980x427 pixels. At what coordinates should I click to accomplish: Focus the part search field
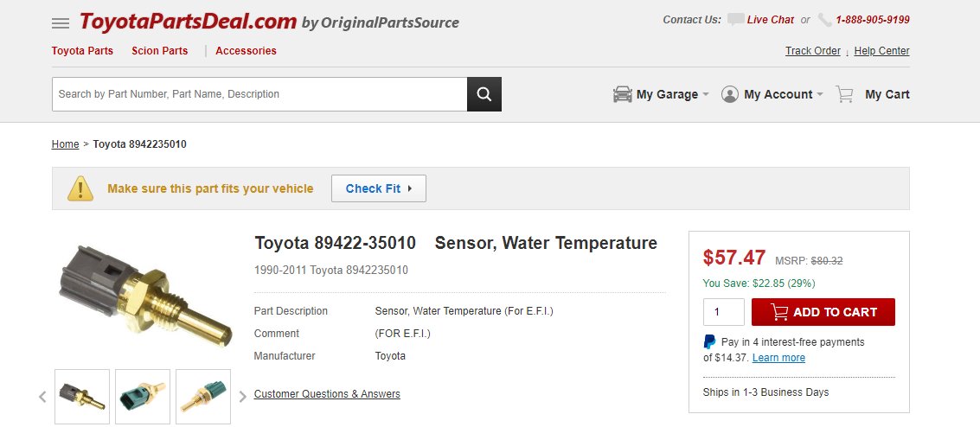click(x=259, y=94)
